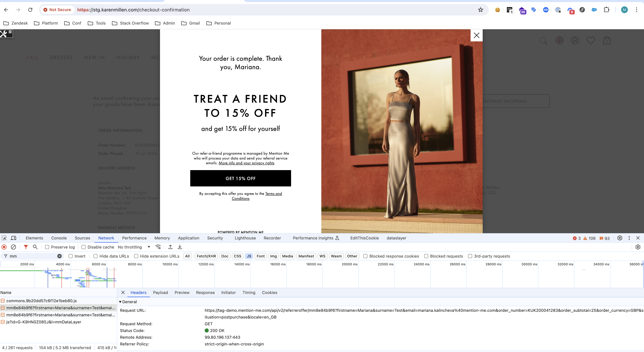Switch to the Elements tab
Screen dimensions: 644x352
(34, 238)
